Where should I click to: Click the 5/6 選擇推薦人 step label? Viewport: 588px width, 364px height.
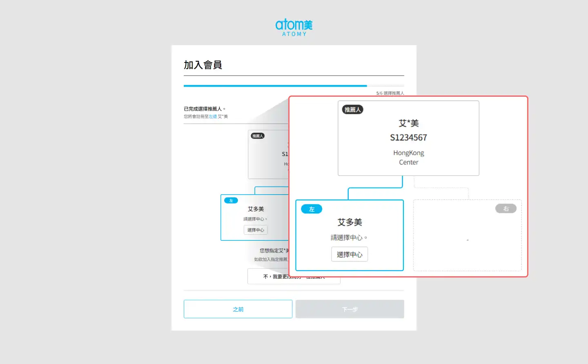pyautogui.click(x=390, y=93)
